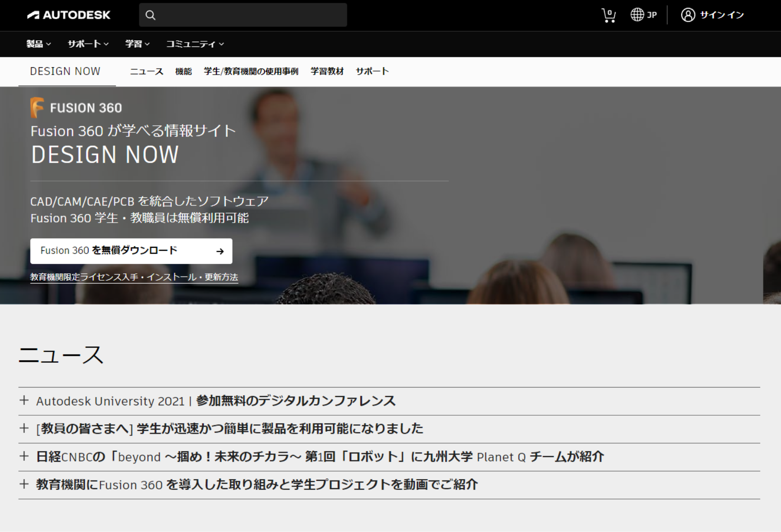Open the shopping cart icon
The height and width of the screenshot is (532, 781).
click(608, 15)
